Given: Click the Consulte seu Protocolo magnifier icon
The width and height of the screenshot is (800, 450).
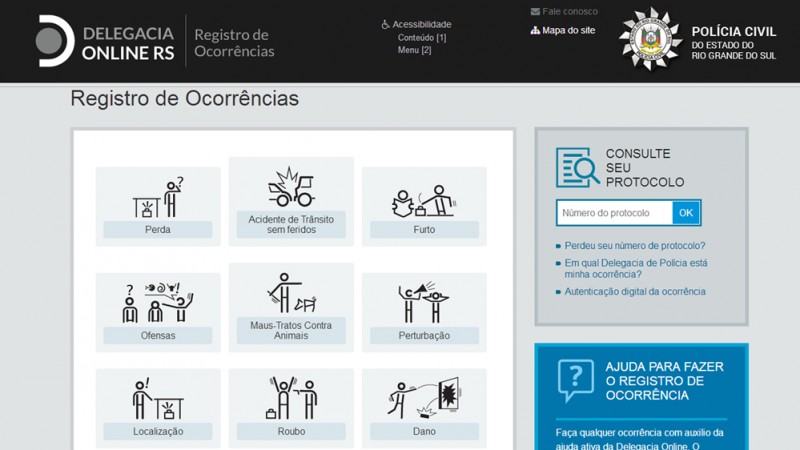Looking at the screenshot, I should (577, 168).
